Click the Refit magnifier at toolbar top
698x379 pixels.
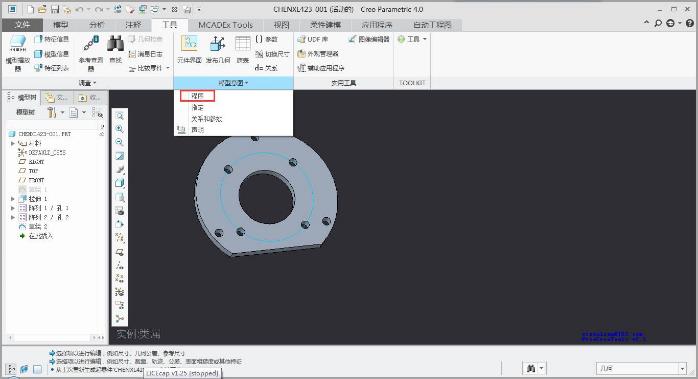119,116
